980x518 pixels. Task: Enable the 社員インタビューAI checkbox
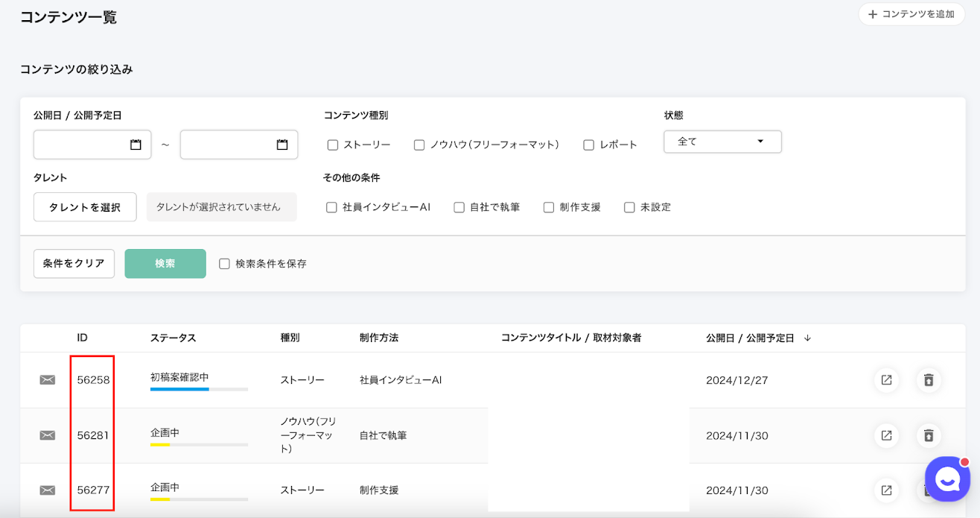[332, 207]
